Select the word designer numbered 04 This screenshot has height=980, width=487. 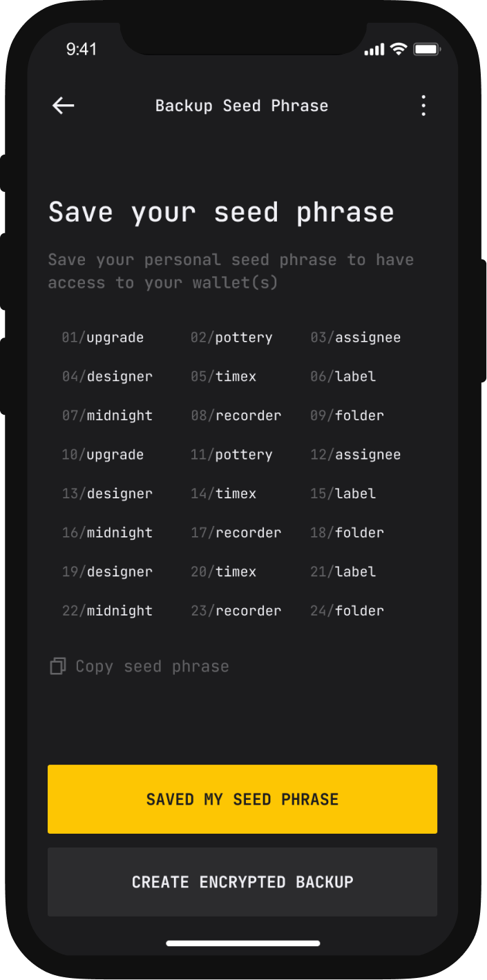coord(107,376)
